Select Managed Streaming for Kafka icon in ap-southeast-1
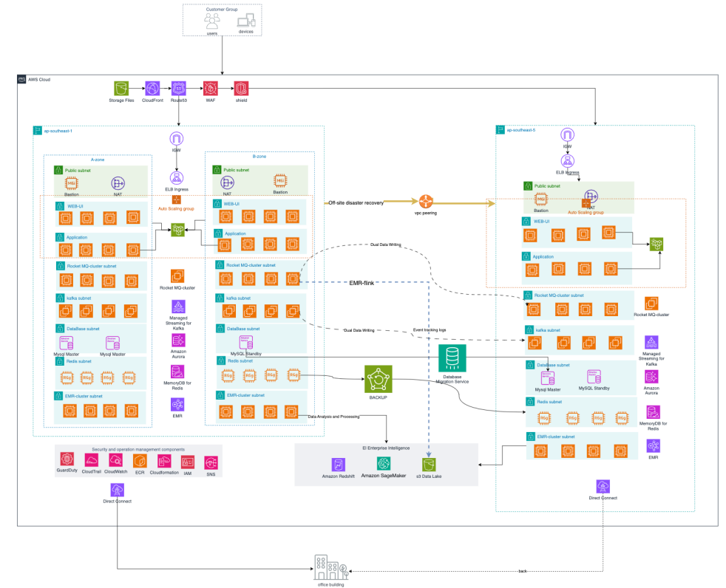 coord(178,307)
